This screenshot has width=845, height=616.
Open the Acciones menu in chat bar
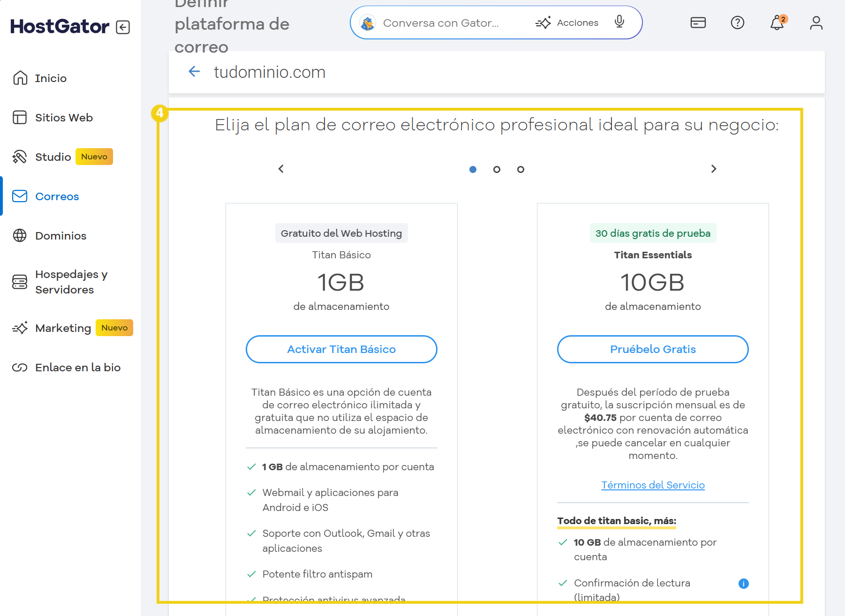click(x=567, y=23)
